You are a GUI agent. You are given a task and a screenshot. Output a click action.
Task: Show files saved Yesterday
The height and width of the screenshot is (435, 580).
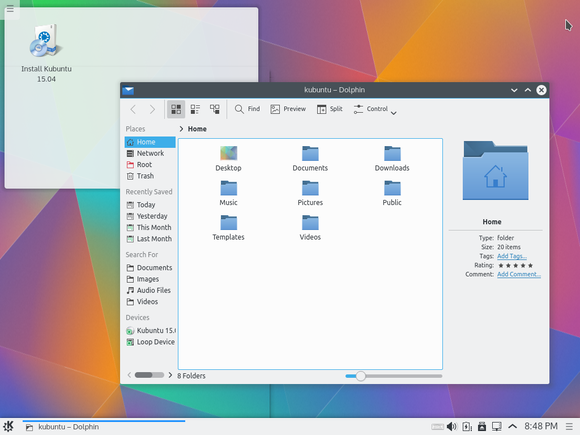[150, 216]
